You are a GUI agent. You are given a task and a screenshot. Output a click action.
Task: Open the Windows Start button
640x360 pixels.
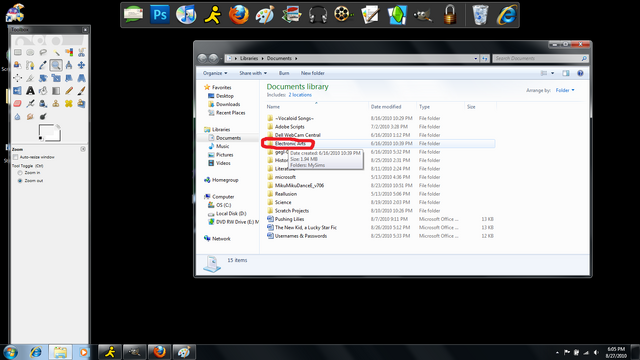(x=11, y=352)
